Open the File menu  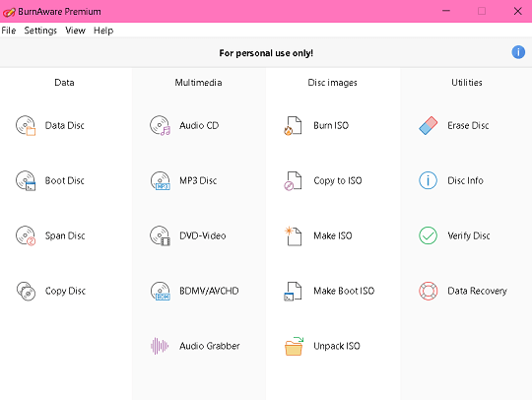point(9,31)
